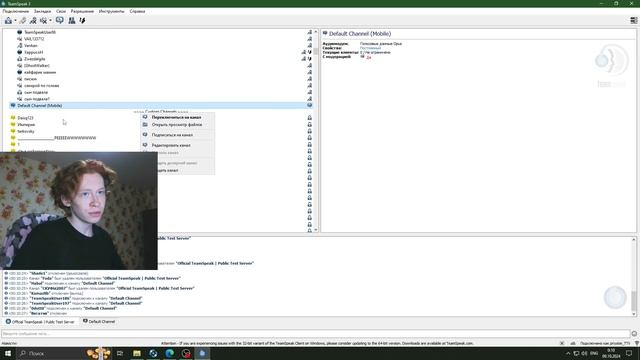Open Task View on the taskbar

[120, 353]
